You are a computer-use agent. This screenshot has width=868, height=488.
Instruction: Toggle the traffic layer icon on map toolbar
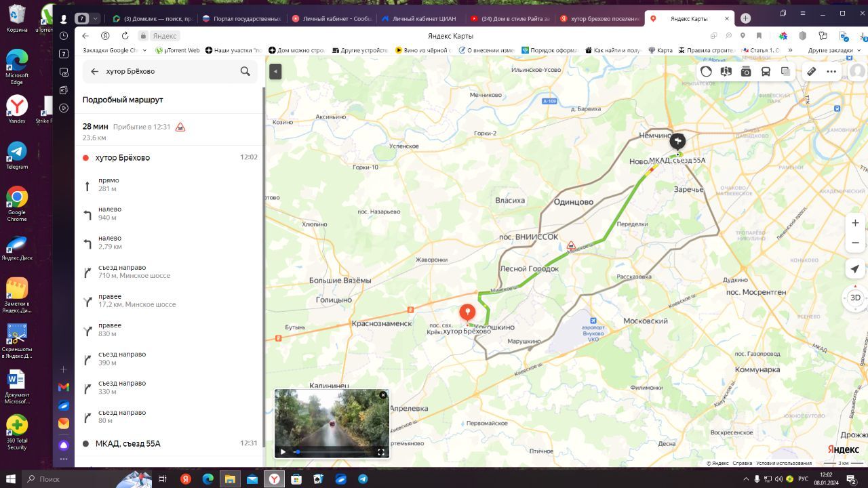[x=706, y=71]
